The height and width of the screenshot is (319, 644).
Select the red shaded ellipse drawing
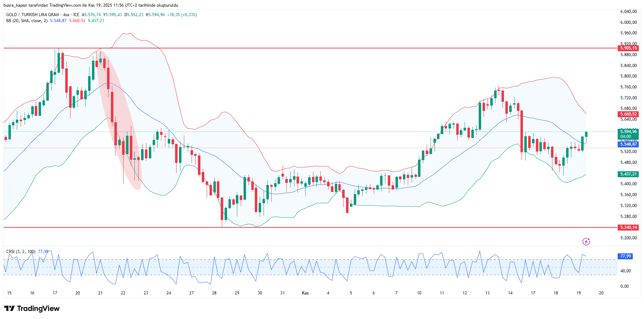pos(119,119)
